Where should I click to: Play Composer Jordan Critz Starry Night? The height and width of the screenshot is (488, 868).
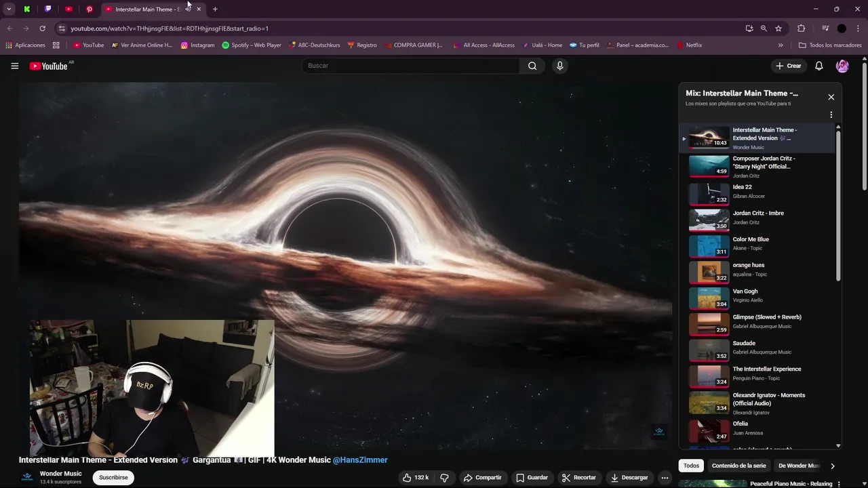758,166
